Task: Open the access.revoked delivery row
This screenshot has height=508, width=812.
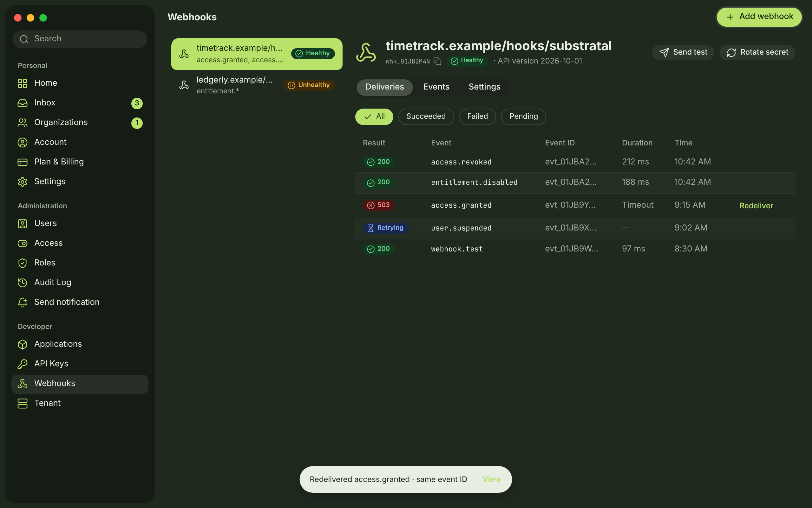Action: coord(575,162)
